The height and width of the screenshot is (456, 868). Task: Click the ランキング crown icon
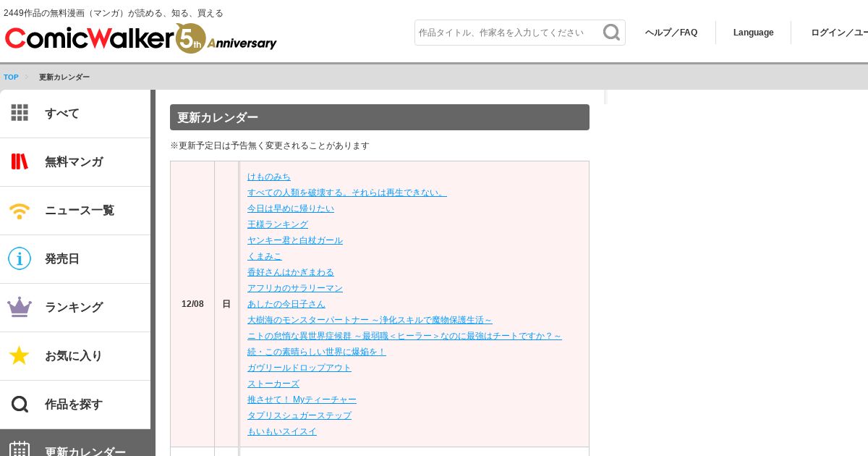click(20, 307)
